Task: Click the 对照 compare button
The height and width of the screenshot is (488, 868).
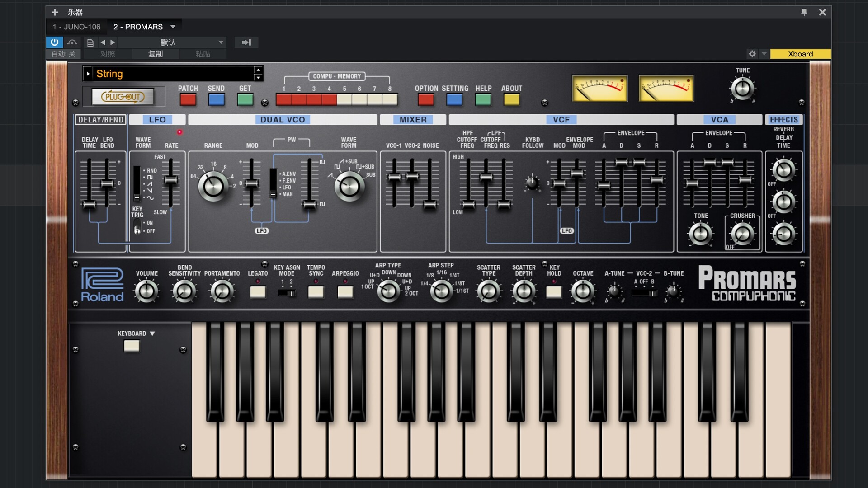Action: point(108,54)
